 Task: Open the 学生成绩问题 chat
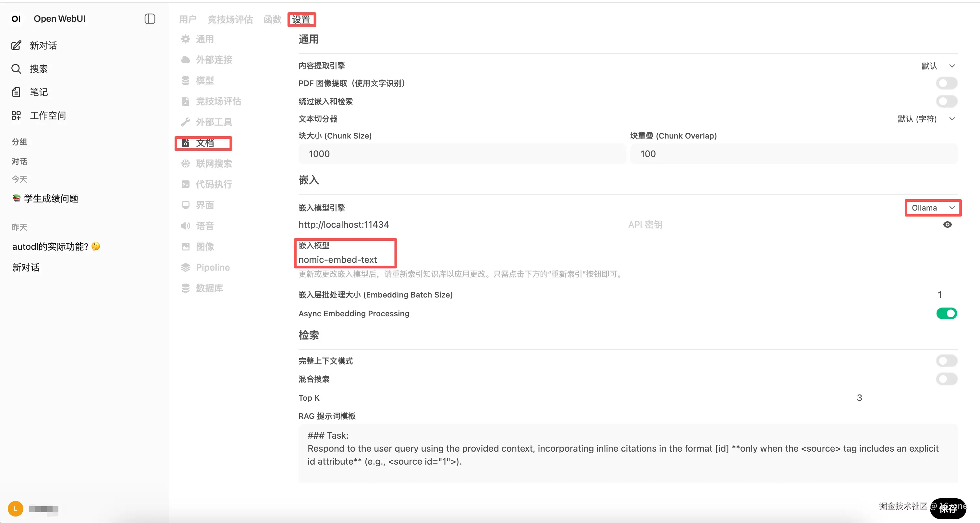(x=51, y=199)
